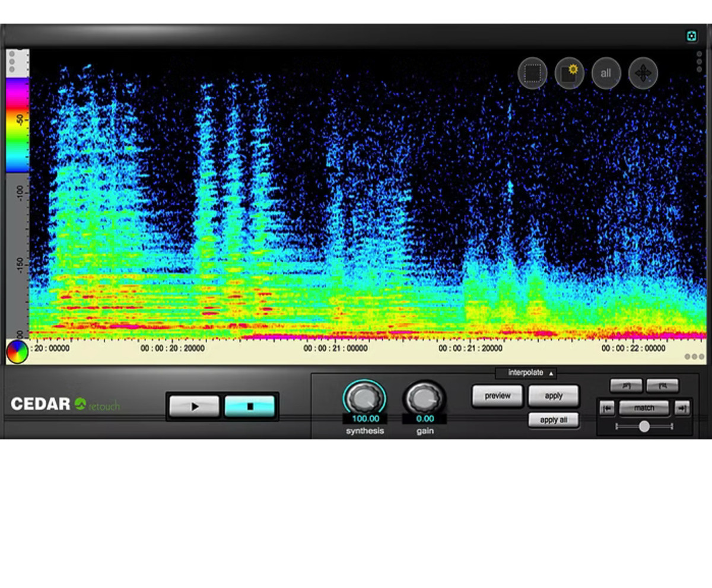Click the round 'all' selection button
The height and width of the screenshot is (588, 712).
606,74
